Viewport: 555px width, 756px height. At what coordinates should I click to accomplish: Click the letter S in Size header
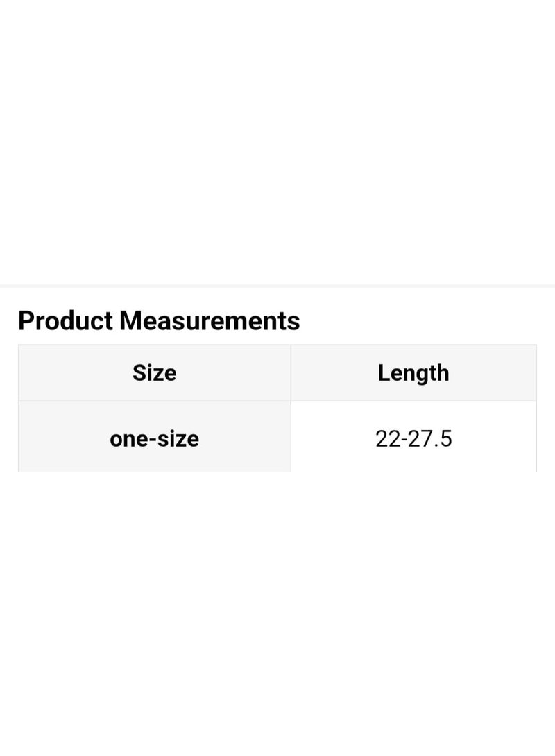139,372
